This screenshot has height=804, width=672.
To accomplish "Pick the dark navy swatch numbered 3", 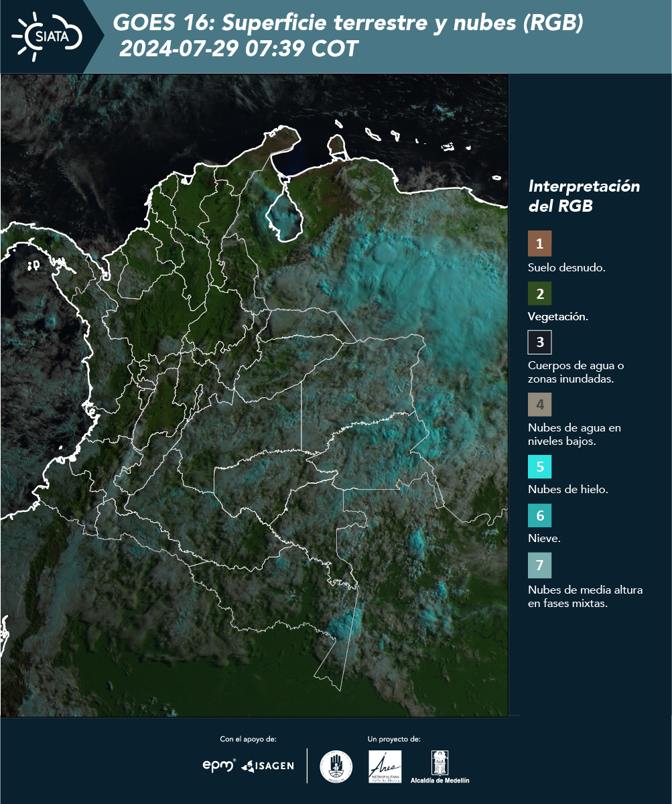I will point(539,342).
